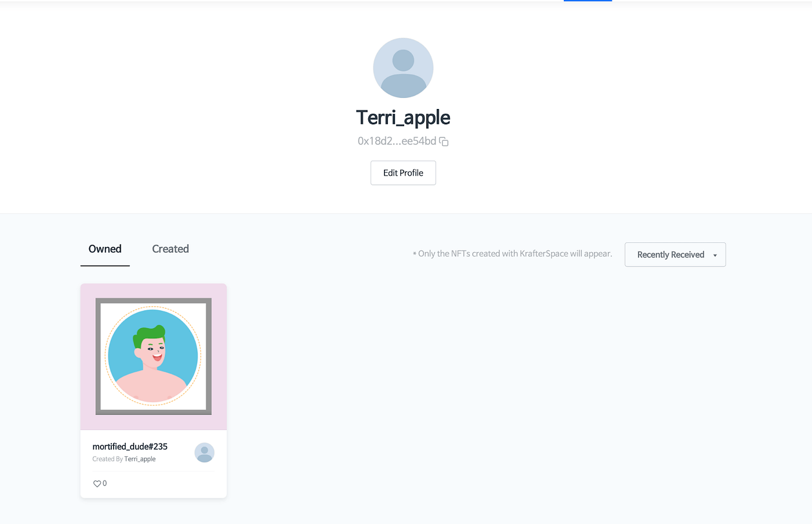Click the like count next to the heart
Image resolution: width=812 pixels, height=524 pixels.
(104, 483)
